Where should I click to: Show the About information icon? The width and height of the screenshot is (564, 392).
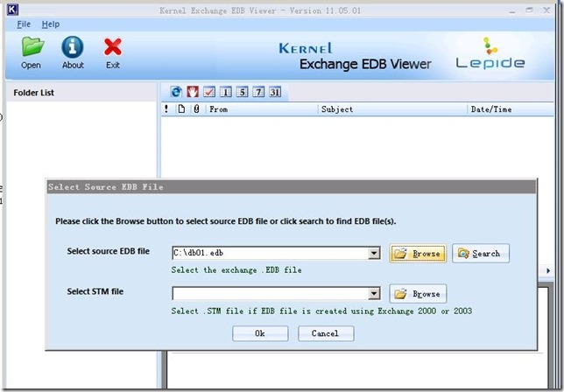(73, 52)
